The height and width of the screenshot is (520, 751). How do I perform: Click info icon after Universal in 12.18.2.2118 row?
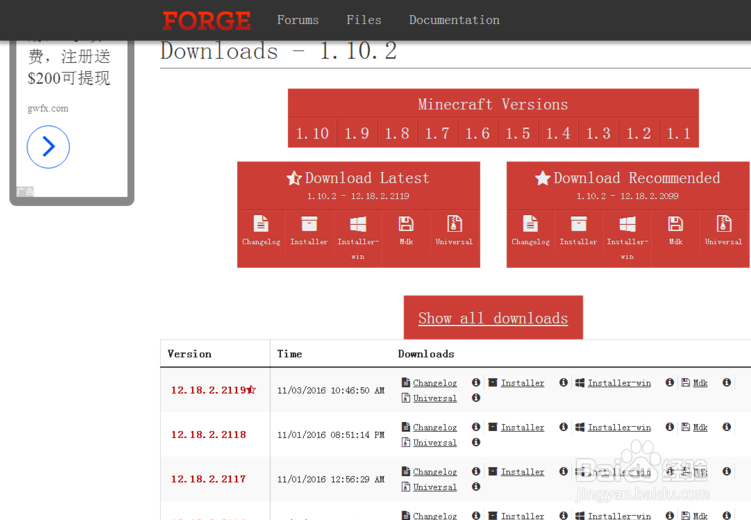click(476, 442)
